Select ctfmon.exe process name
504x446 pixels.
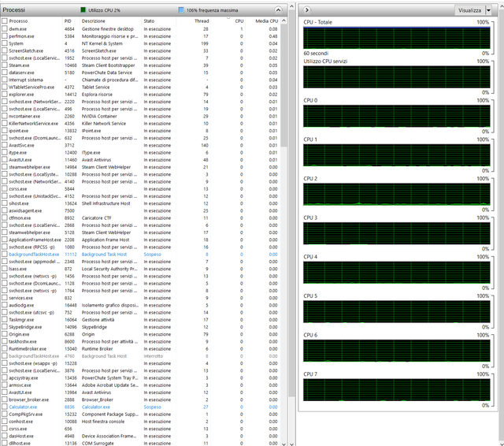pyautogui.click(x=20, y=218)
